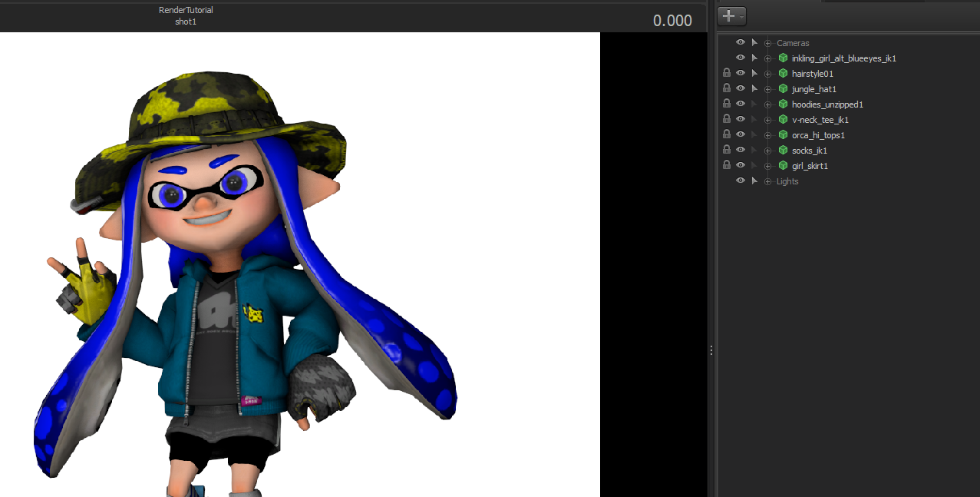Hide orca_hi_tops1 via eye icon
Screen dimensions: 980x497
click(x=741, y=134)
